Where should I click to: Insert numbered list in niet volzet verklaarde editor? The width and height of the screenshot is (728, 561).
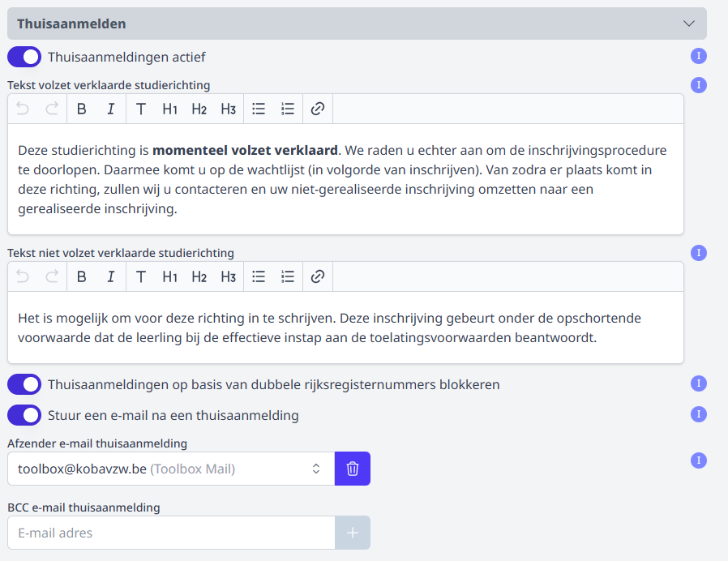(288, 276)
